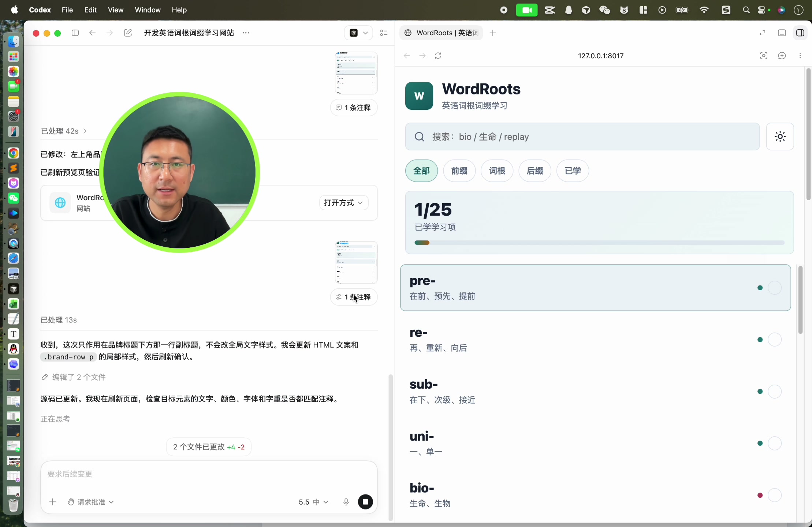The height and width of the screenshot is (527, 812).
Task: Mark bio- as learned via its circle
Action: [774, 495]
